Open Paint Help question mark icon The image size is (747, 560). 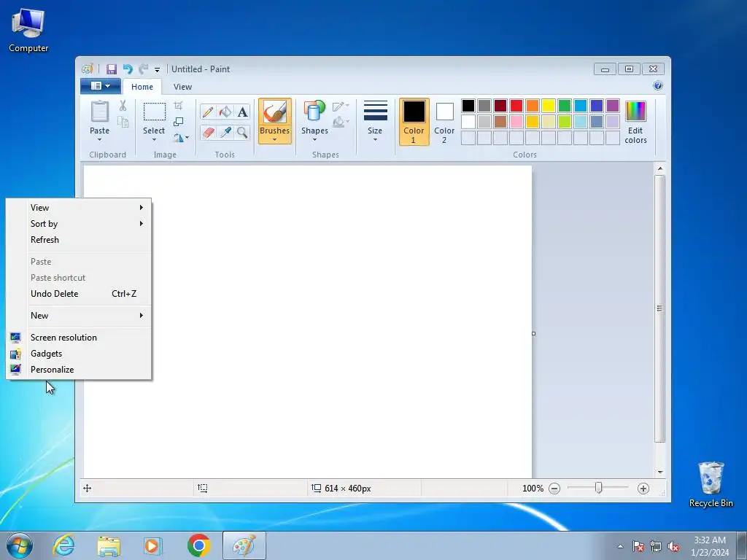[x=658, y=86]
